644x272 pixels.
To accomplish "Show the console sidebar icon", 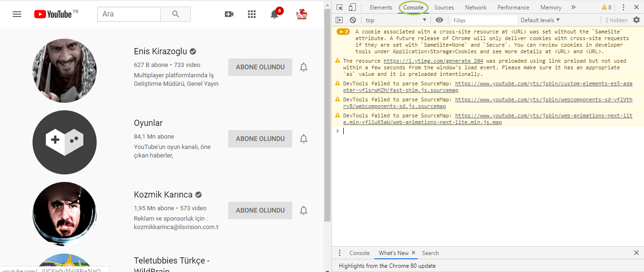I will 339,20.
